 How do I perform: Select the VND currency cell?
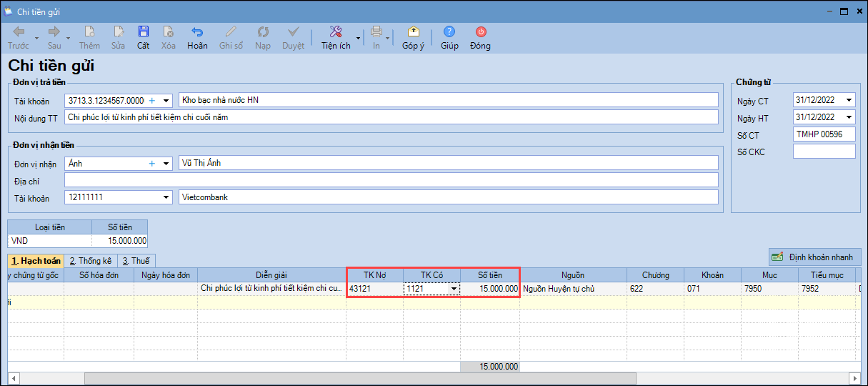tap(49, 242)
